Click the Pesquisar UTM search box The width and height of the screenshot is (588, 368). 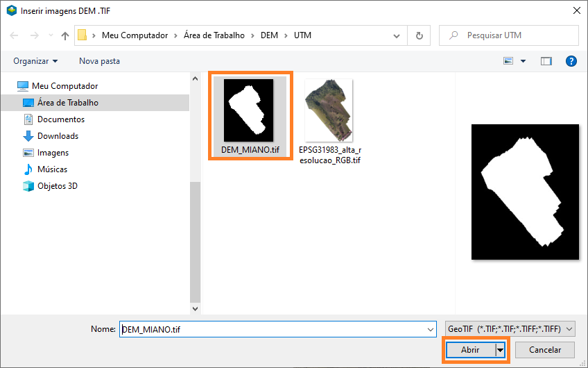(x=513, y=35)
